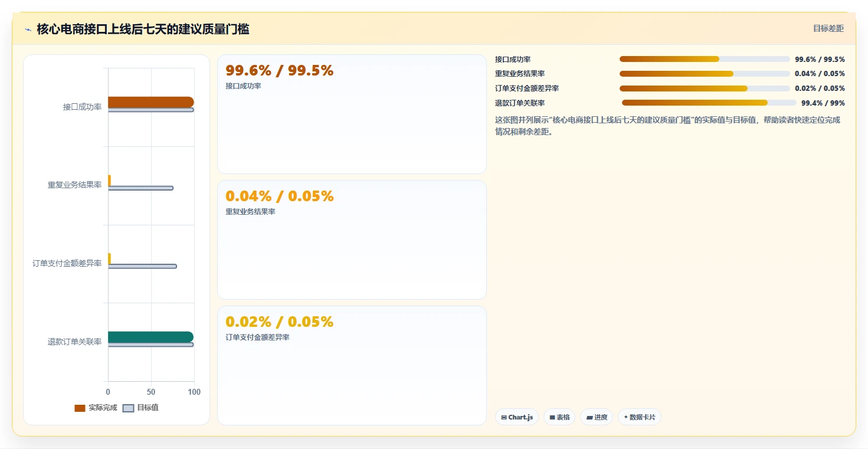Image resolution: width=868 pixels, height=449 pixels.
Task: Click the 0.04% / 0.05% progress value
Action: click(x=820, y=74)
